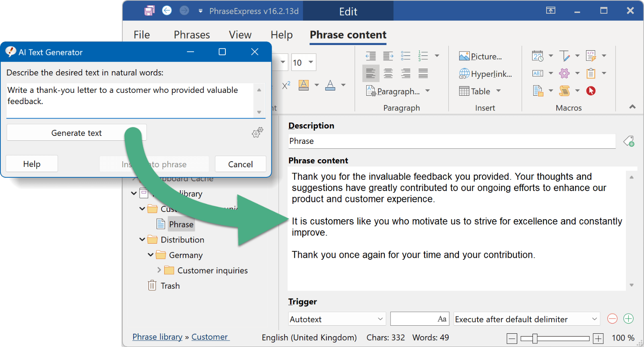Click the Generate text button

76,133
